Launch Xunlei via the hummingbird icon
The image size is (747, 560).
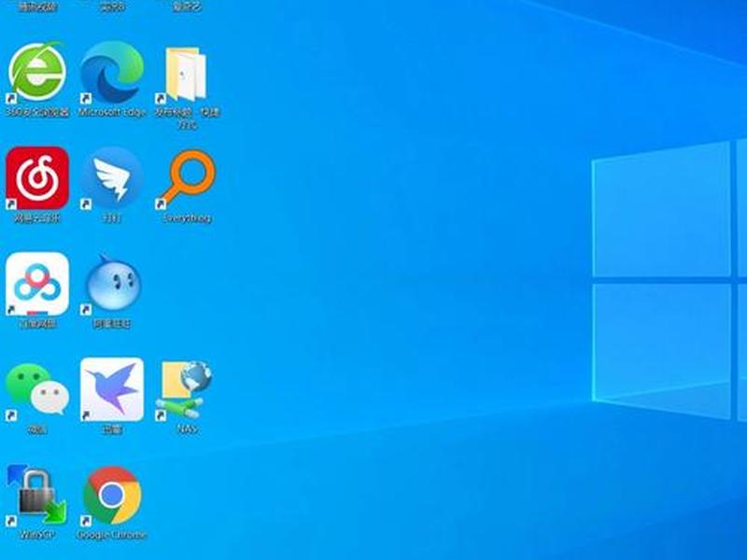pyautogui.click(x=112, y=389)
